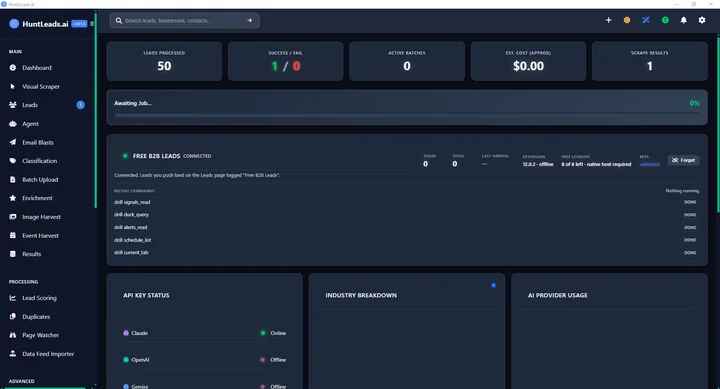Click the Online status next to Claude

click(x=273, y=333)
